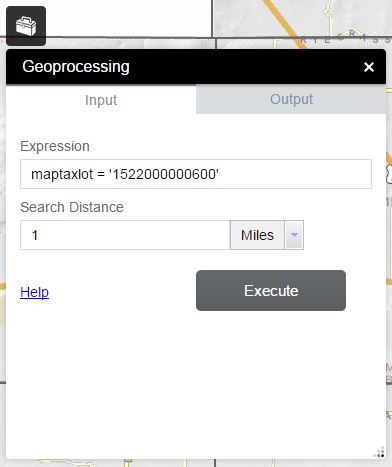Switch to the Output tab
The width and height of the screenshot is (392, 467).
click(x=291, y=99)
